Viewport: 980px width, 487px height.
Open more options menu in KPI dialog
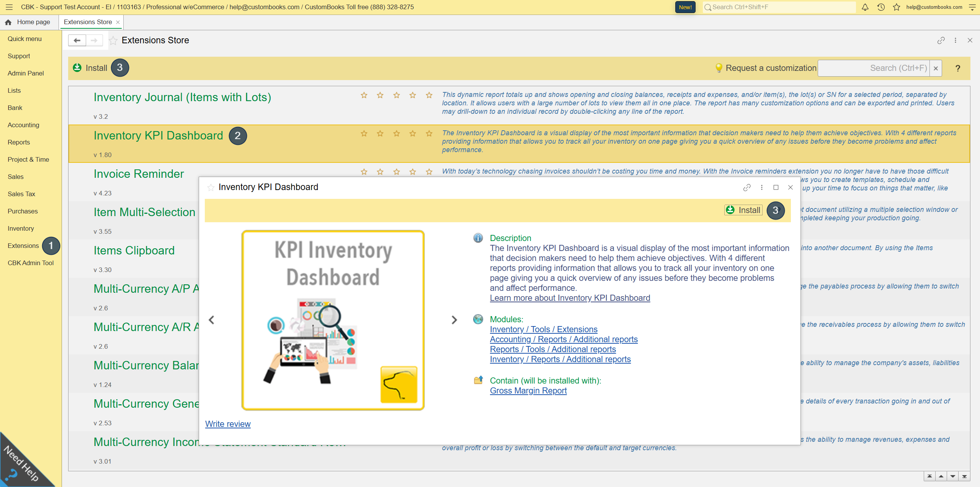pos(761,187)
